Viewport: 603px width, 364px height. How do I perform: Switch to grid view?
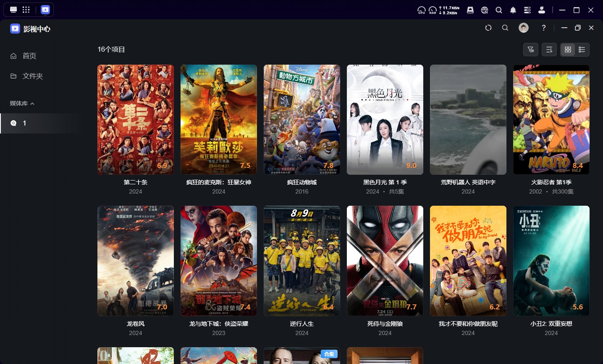568,50
